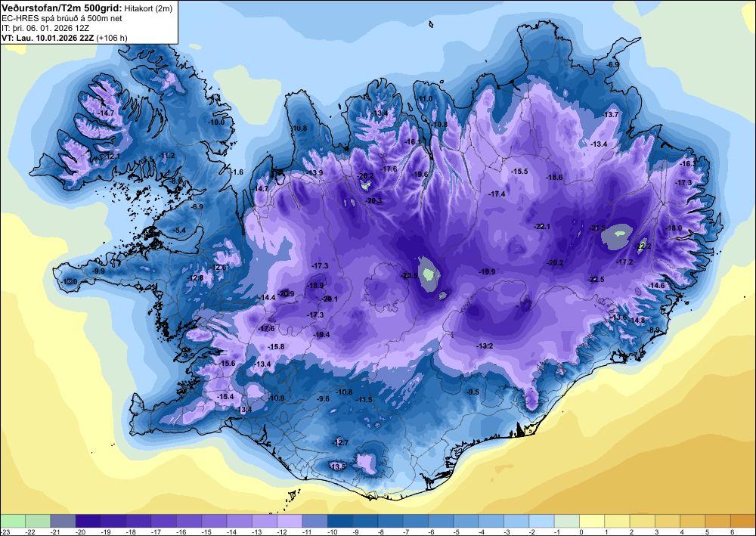Click the legend swatch labeled -5
The height and width of the screenshot is (536, 756).
coord(466,521)
